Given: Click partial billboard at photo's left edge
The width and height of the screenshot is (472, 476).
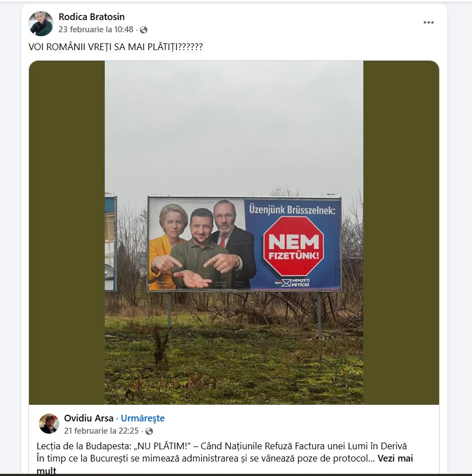Looking at the screenshot, I should coord(110,242).
